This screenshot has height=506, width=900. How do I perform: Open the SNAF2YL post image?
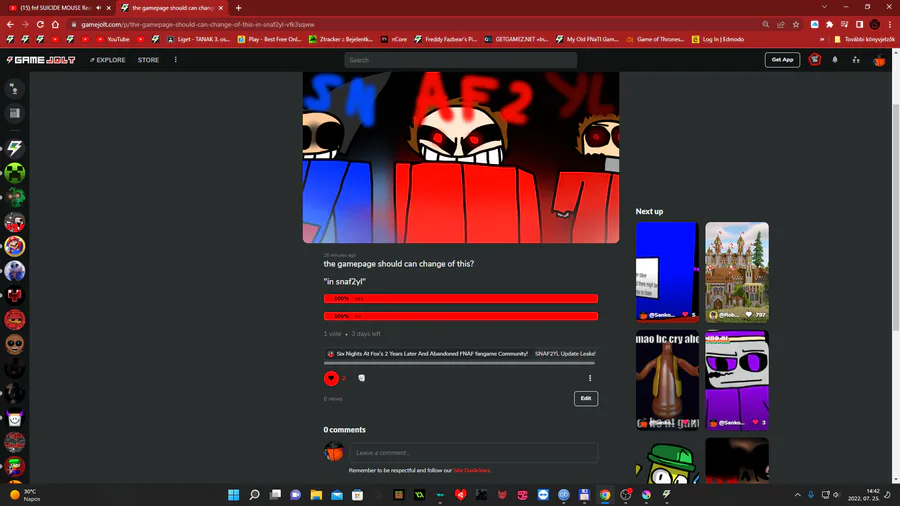461,157
